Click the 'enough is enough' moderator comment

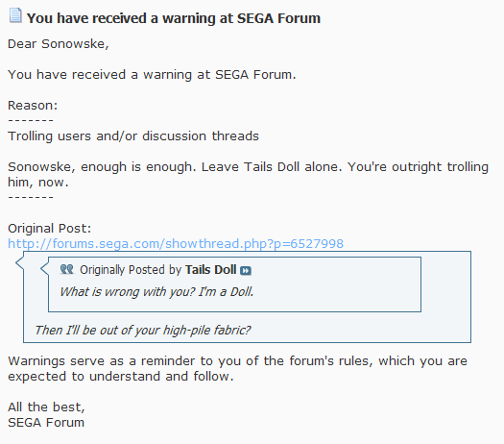(x=248, y=174)
